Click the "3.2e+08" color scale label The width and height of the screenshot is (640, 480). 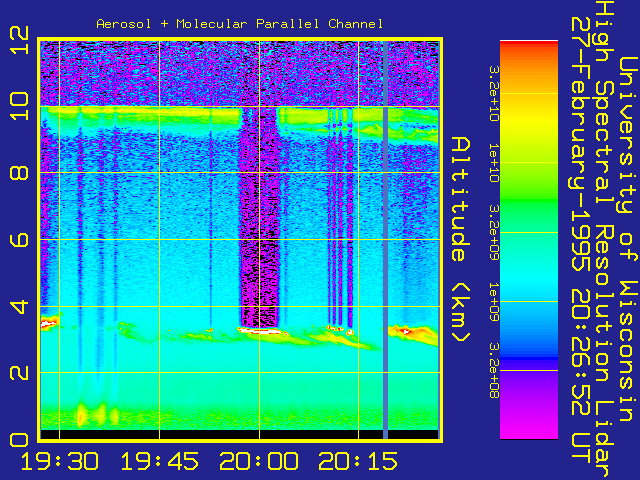click(494, 370)
